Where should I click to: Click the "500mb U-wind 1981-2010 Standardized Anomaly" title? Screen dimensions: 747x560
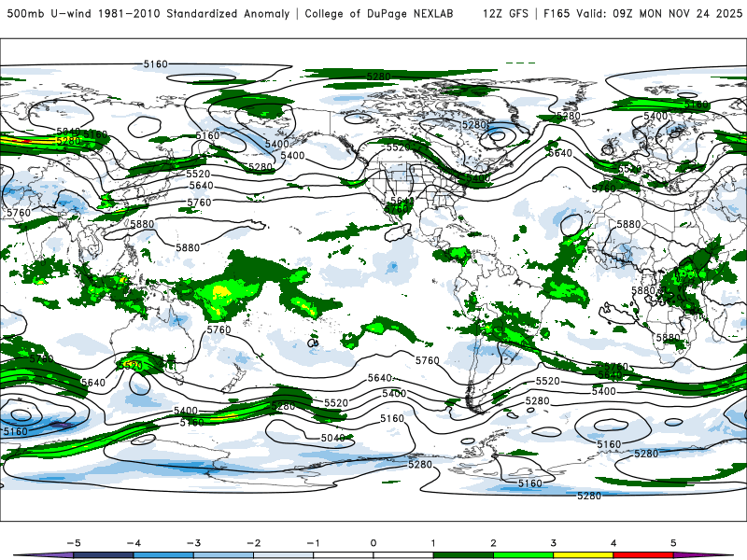pyautogui.click(x=148, y=13)
